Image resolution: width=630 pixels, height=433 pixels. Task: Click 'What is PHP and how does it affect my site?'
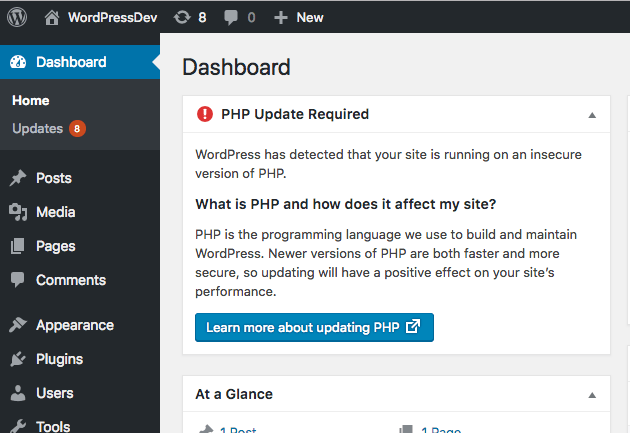[346, 204]
